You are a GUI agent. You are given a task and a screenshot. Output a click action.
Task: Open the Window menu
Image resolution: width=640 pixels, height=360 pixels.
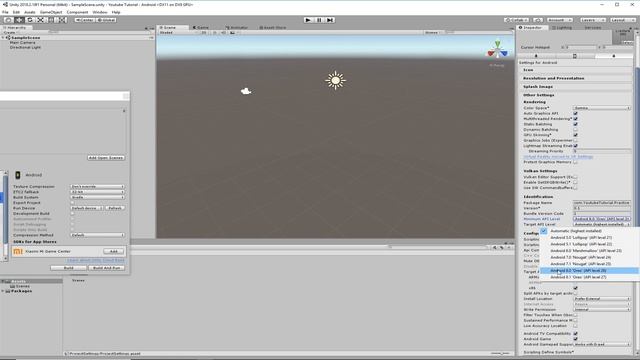point(100,12)
